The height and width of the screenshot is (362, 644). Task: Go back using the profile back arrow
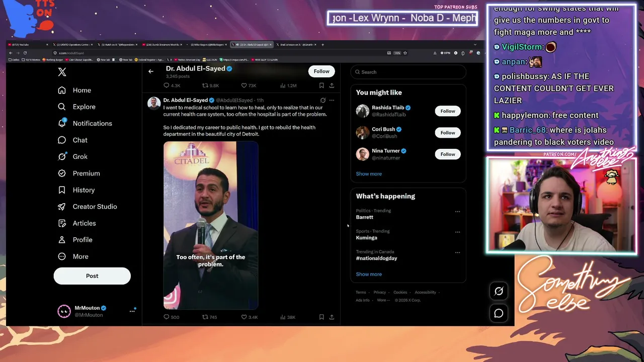pyautogui.click(x=151, y=71)
